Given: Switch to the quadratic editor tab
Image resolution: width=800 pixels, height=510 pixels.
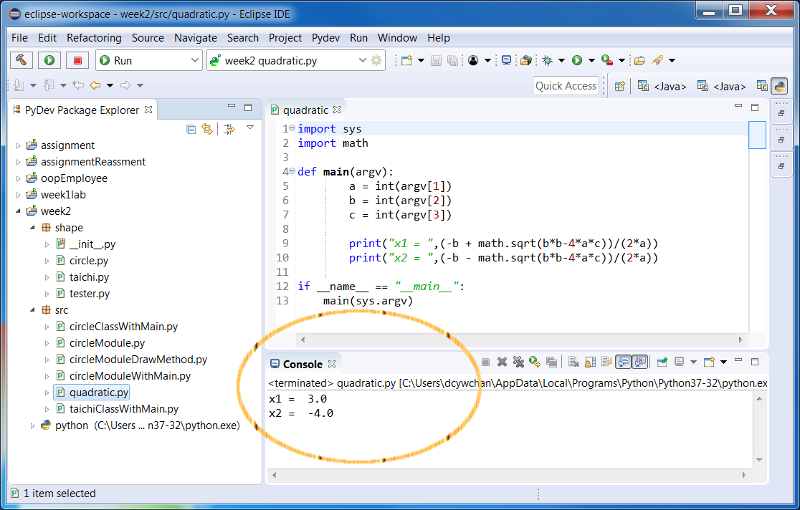Looking at the screenshot, I should click(305, 110).
